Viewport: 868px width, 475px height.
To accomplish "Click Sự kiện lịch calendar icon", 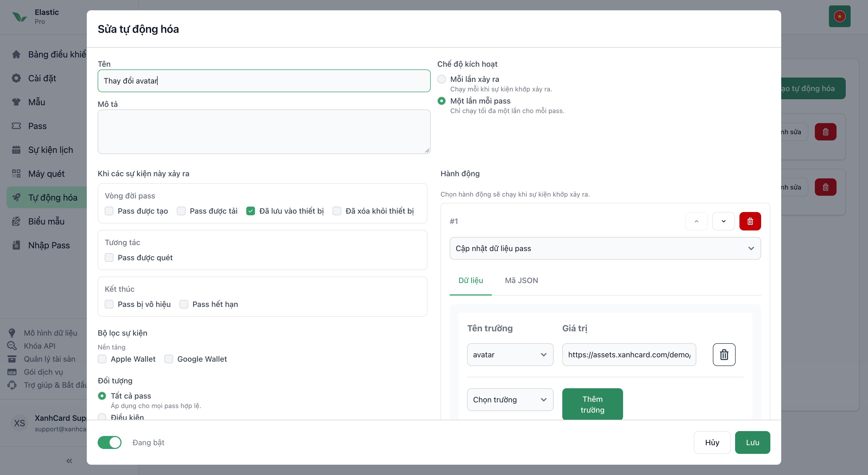I will [x=16, y=150].
